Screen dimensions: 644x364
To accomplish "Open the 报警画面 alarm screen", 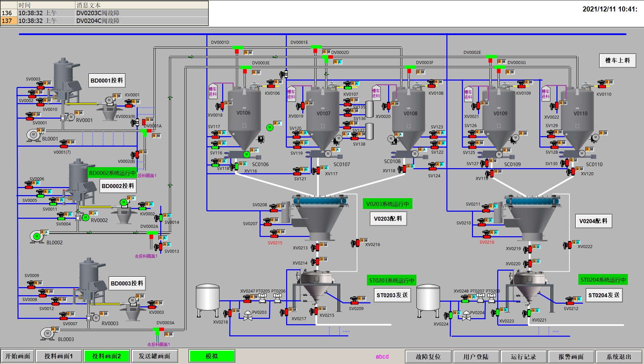I will [571, 357].
